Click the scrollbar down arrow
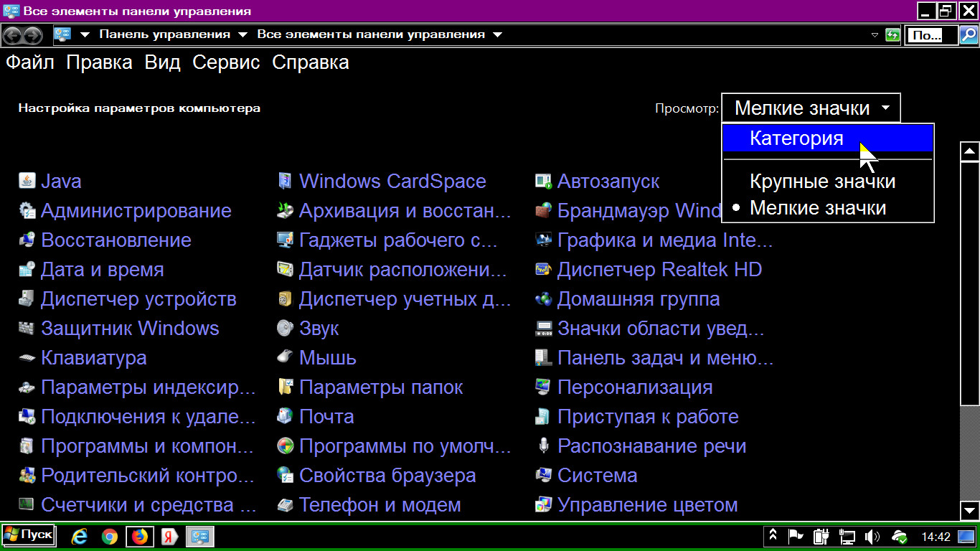 pos(969,510)
